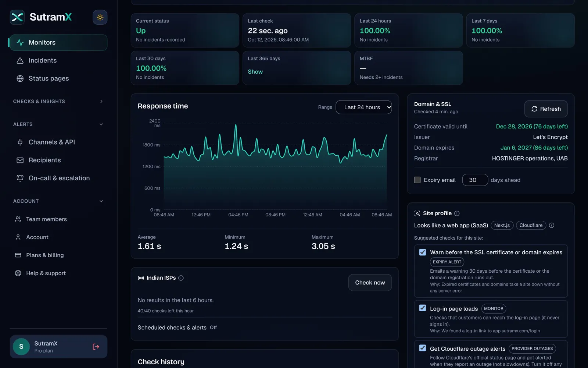Image resolution: width=588 pixels, height=368 pixels.
Task: Click the Next.js tag
Action: pyautogui.click(x=502, y=225)
